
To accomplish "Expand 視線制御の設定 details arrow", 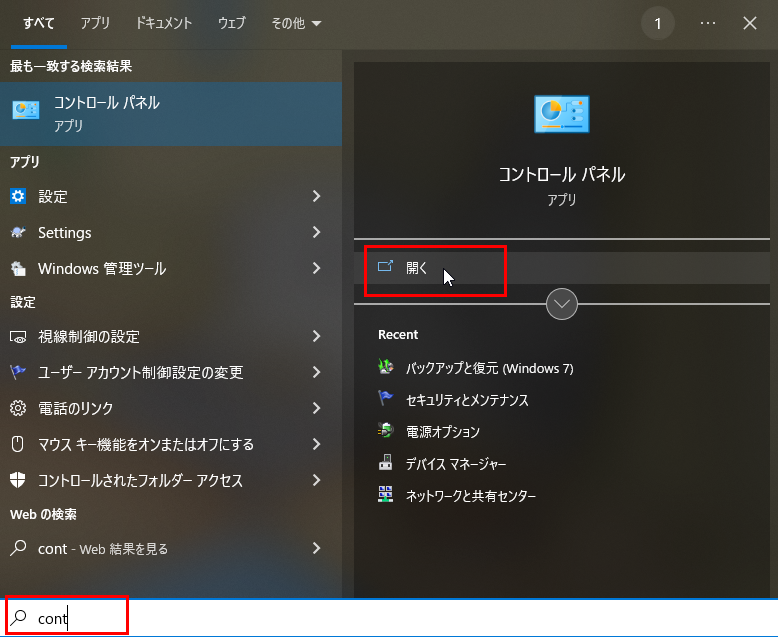I will pyautogui.click(x=317, y=336).
